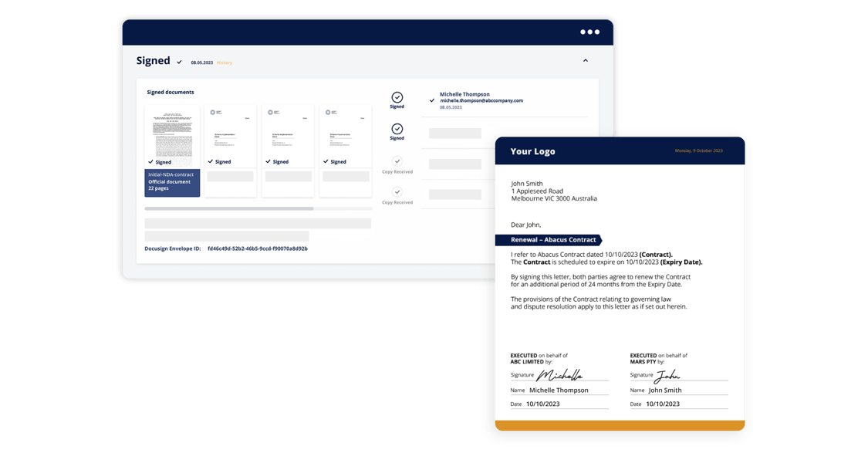Open the History tab
This screenshot has width=868, height=453.
pyautogui.click(x=224, y=63)
